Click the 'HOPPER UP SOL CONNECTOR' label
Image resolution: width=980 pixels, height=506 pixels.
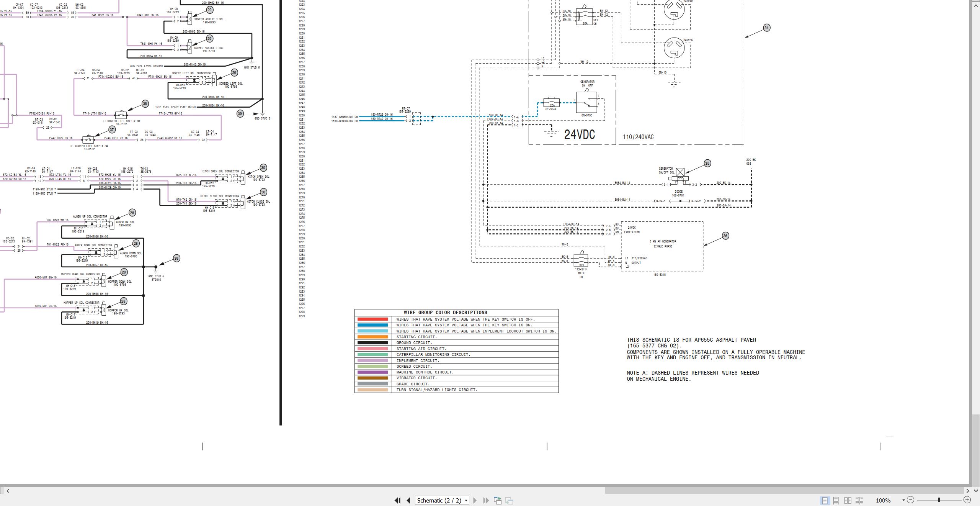81,303
